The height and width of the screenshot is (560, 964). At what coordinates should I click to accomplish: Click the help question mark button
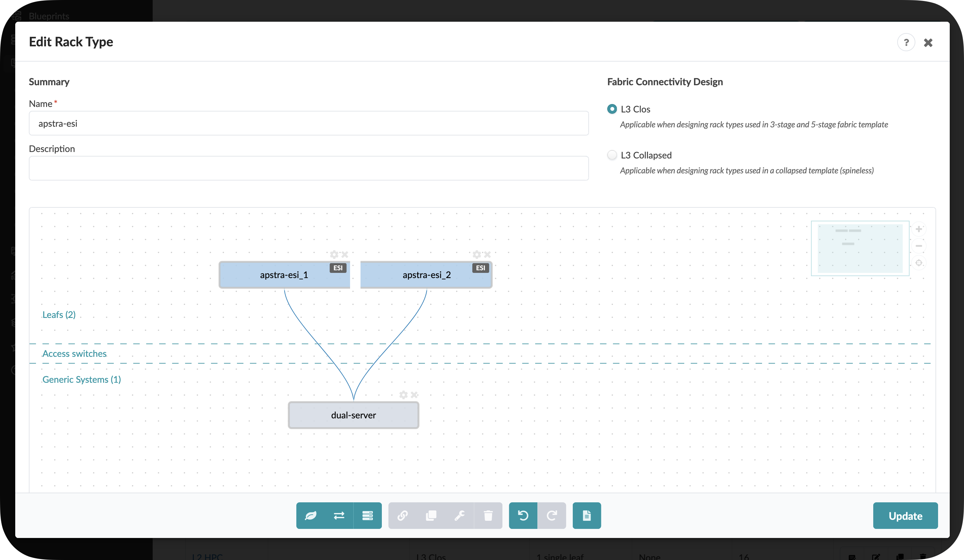tap(906, 42)
